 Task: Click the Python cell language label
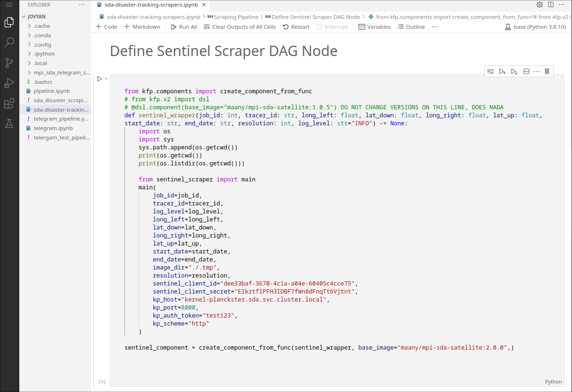coord(553,382)
